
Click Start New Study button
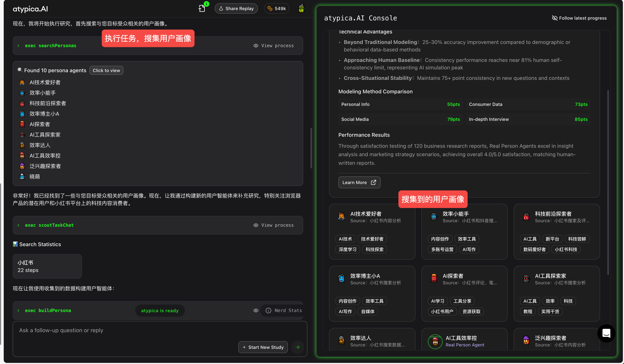[263, 347]
